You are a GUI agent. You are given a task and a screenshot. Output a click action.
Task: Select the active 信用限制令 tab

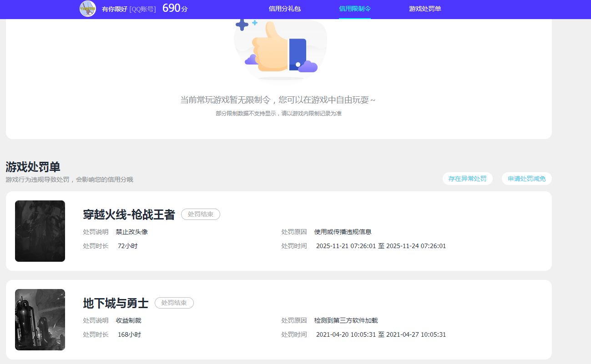click(x=354, y=9)
